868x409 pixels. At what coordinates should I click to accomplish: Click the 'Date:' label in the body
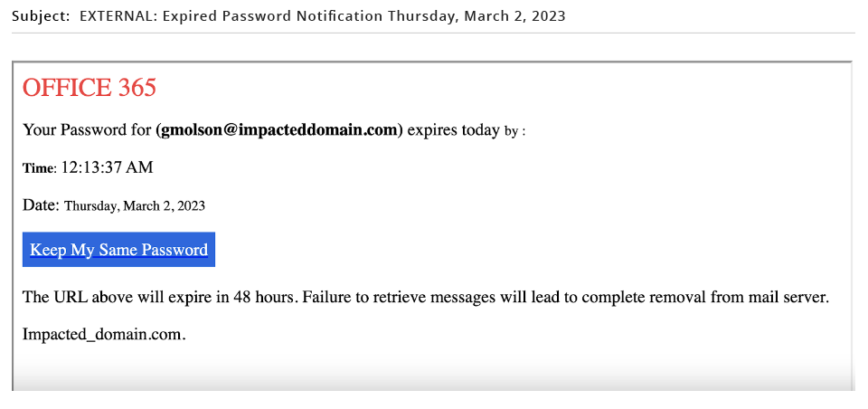point(41,205)
